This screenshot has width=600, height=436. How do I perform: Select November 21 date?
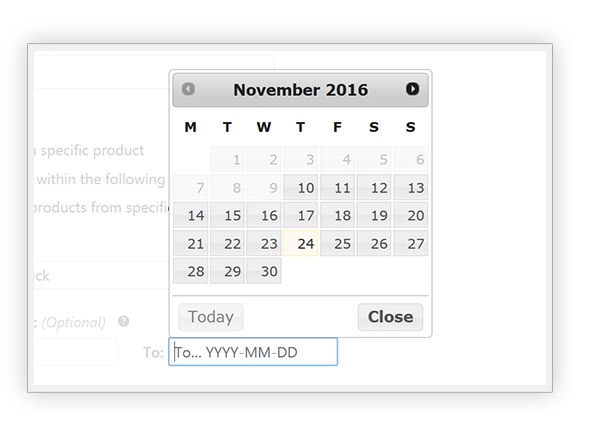[191, 243]
